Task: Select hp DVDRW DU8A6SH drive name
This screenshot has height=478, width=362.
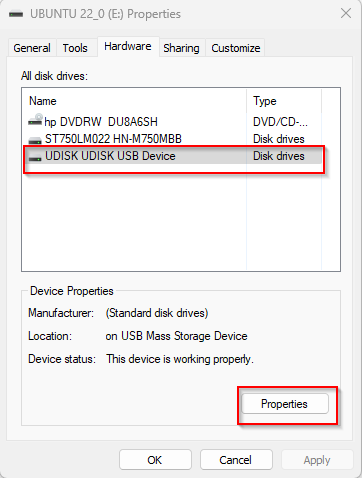Action: (101, 122)
